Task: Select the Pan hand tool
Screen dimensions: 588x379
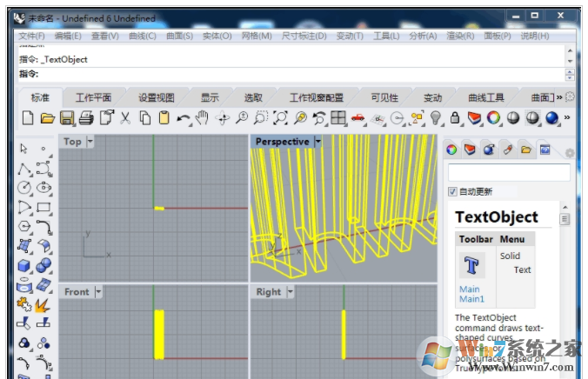Action: (x=203, y=118)
